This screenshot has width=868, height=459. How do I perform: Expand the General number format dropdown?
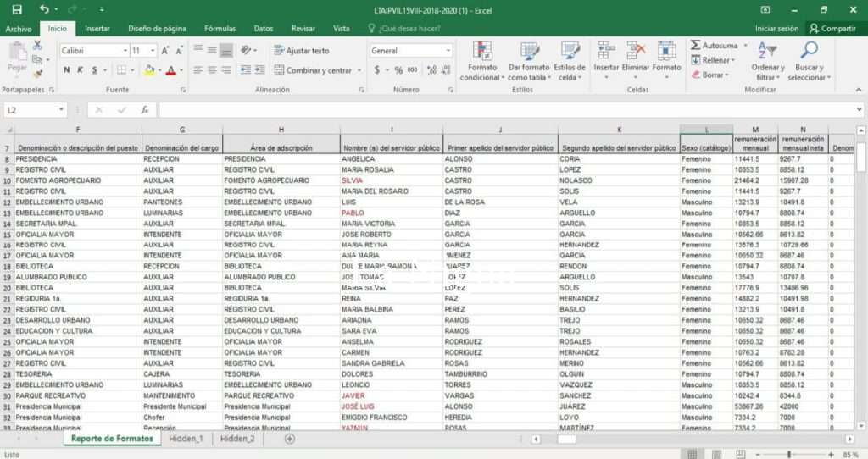[x=448, y=51]
